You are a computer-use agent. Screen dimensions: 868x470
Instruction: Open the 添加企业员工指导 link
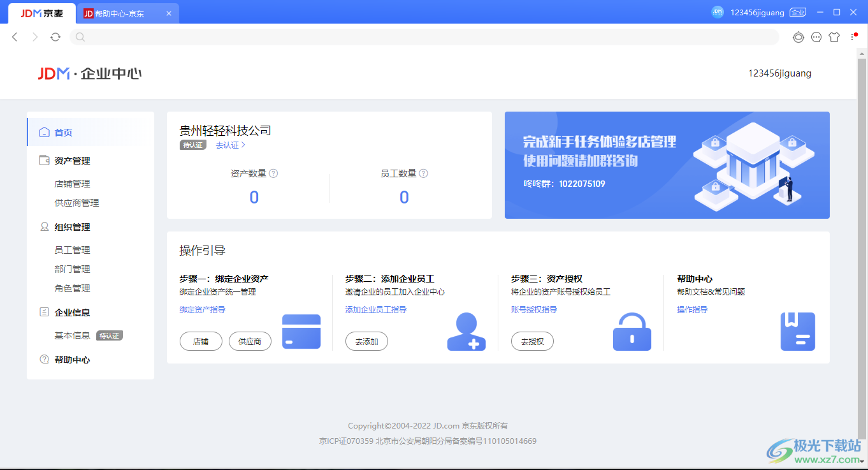[x=376, y=310]
